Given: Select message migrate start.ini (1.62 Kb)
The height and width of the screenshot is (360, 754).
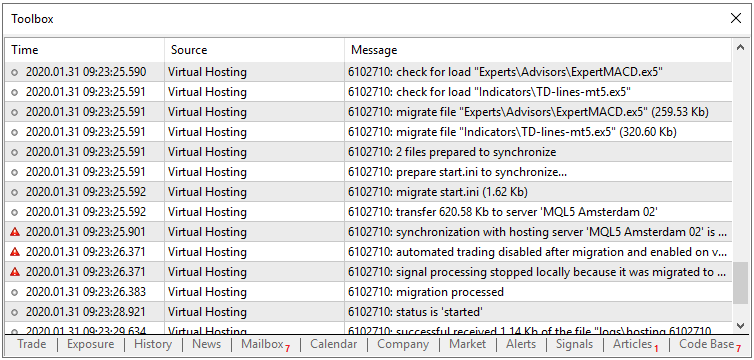Looking at the screenshot, I should [438, 192].
